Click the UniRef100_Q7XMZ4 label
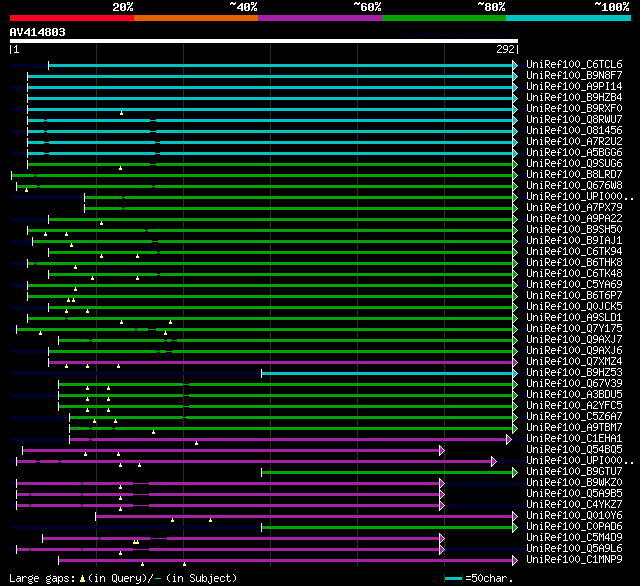 (574, 362)
